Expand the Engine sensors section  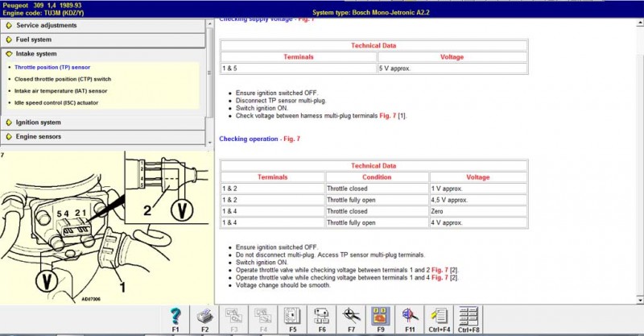(x=38, y=137)
